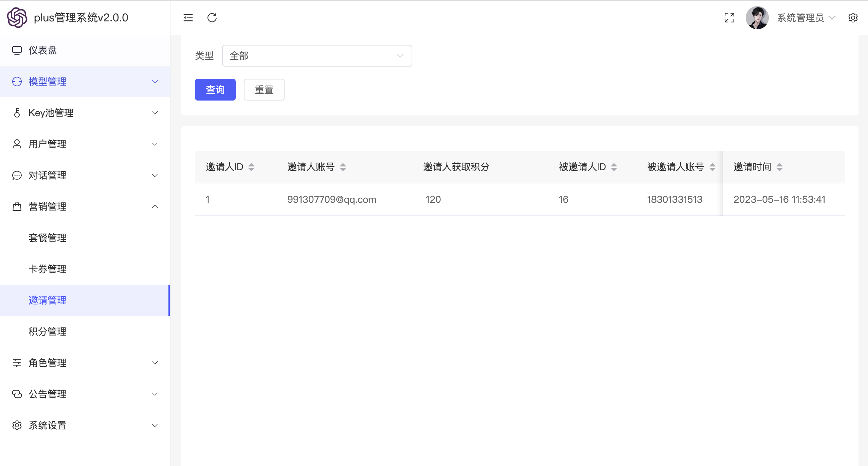Collapse the sidebar with the menu fold icon
Viewport: 868px width, 466px height.
pos(188,18)
